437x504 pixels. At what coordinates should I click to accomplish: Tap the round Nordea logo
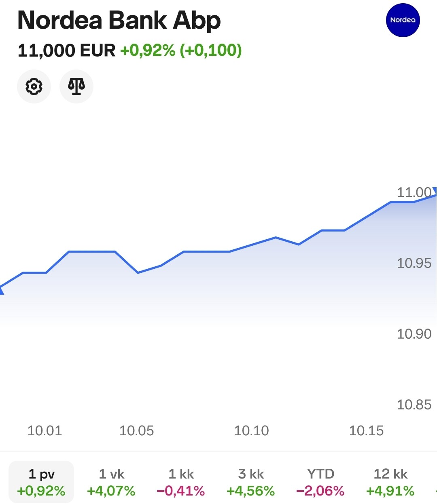tap(403, 20)
